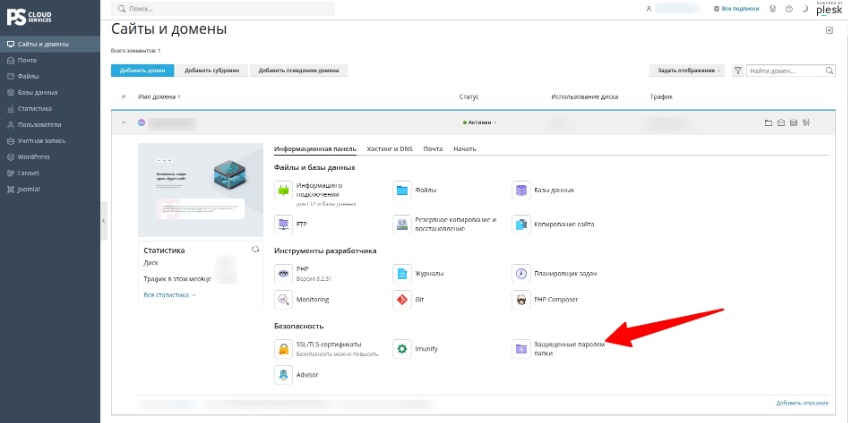Open the Журналы icon
The height and width of the screenshot is (423, 848).
[402, 274]
